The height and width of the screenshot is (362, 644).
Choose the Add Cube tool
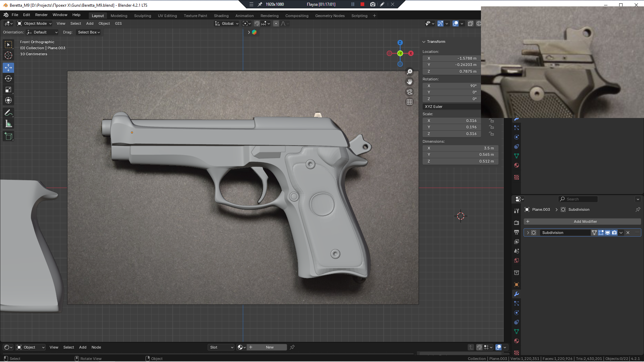8,136
